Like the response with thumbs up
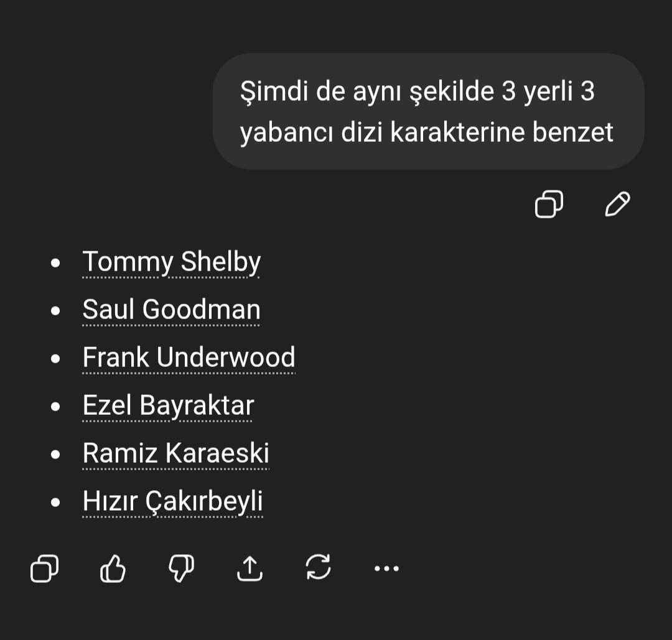This screenshot has width=672, height=640. [x=113, y=568]
